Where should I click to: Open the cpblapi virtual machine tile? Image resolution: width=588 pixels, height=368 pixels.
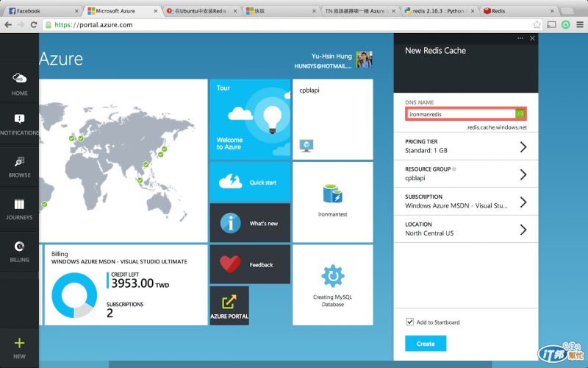pyautogui.click(x=333, y=119)
